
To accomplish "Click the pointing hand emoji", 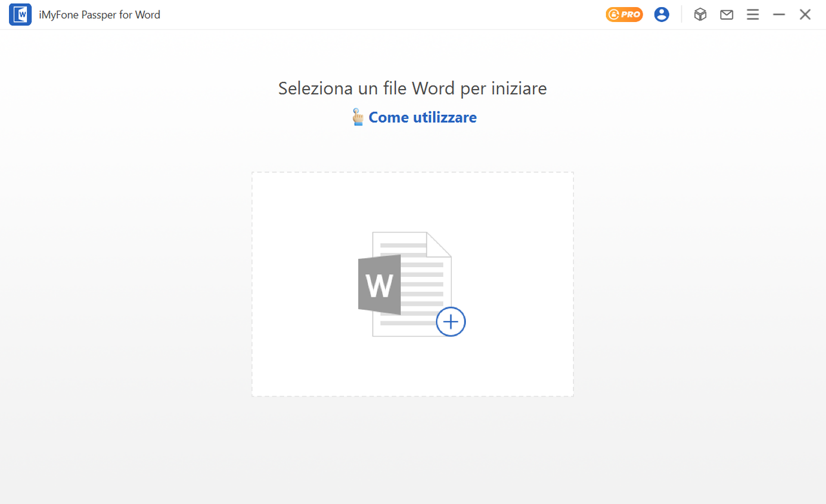I will tap(358, 117).
